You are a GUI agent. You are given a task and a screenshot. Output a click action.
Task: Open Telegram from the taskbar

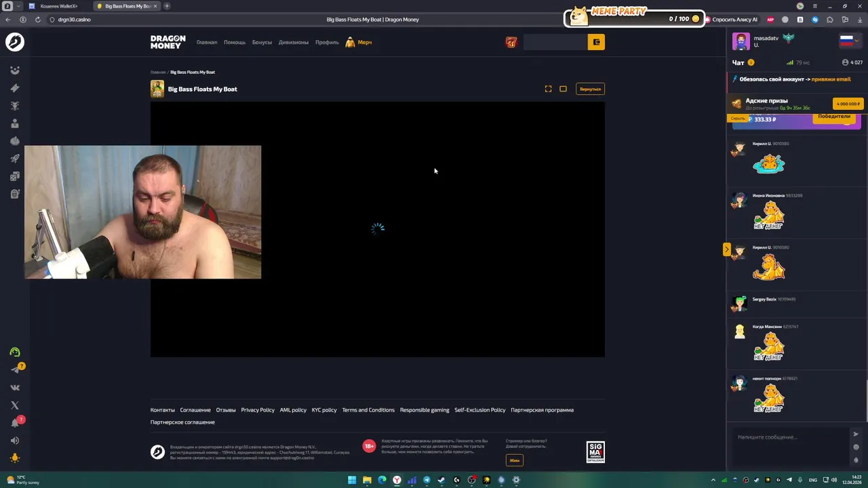(427, 480)
